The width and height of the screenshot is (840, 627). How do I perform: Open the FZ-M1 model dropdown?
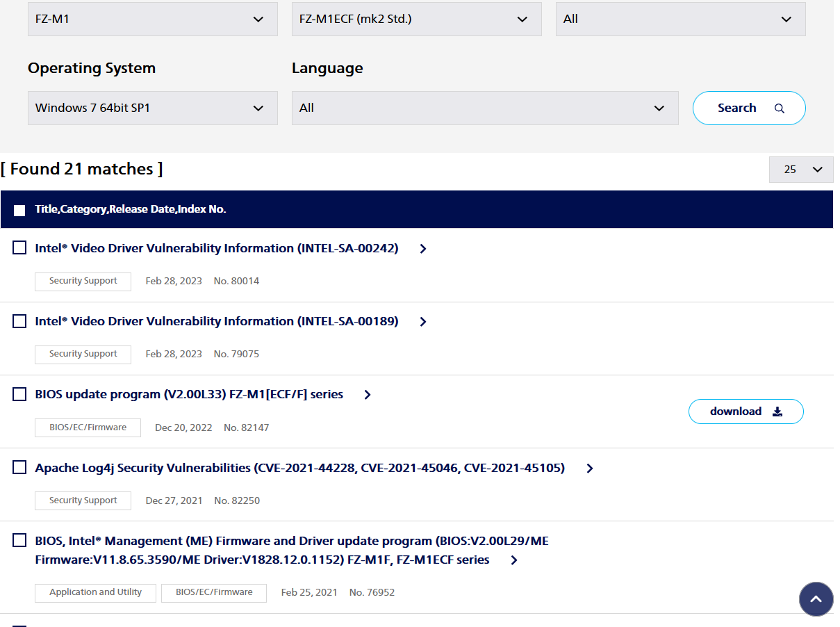[x=152, y=19]
